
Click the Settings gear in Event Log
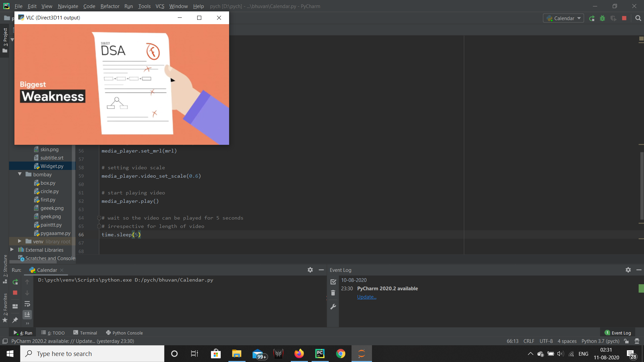click(x=628, y=269)
